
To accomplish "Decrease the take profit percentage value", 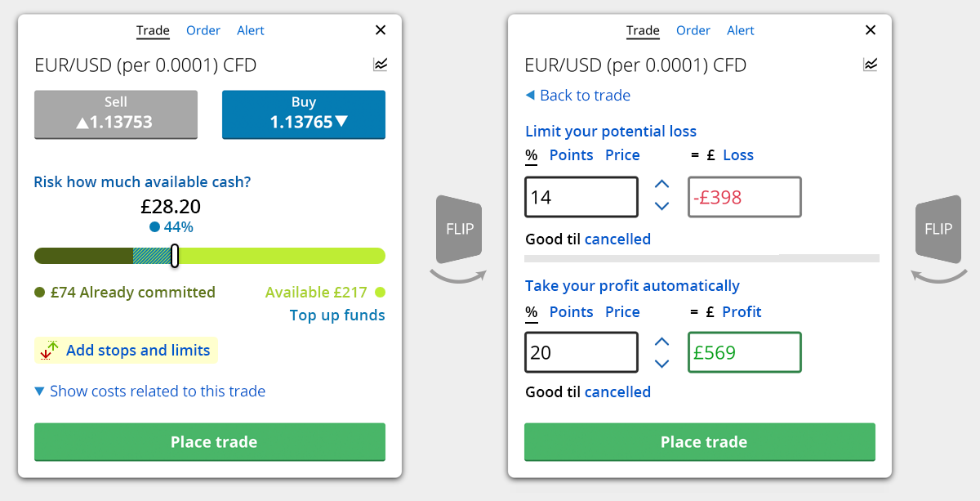I will (662, 363).
